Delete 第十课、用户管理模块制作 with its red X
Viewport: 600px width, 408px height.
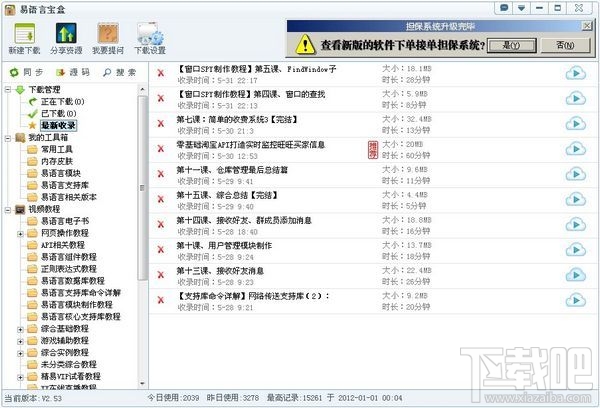(161, 250)
